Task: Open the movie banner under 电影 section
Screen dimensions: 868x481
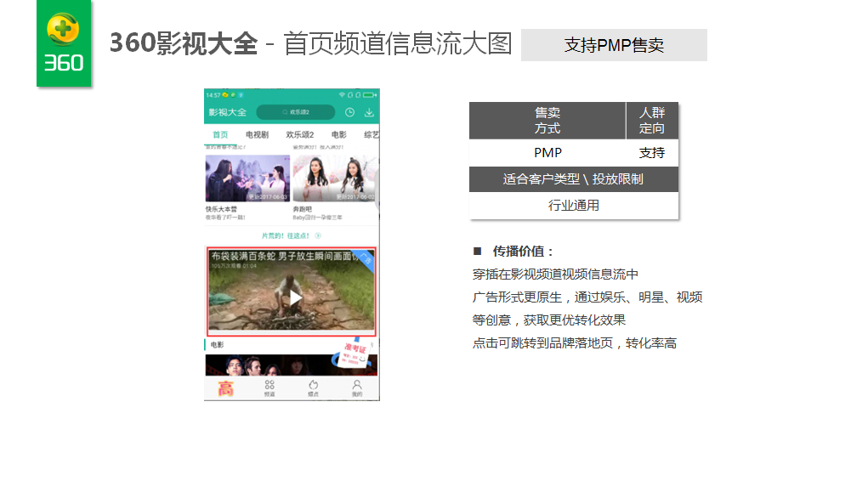Action: [292, 365]
